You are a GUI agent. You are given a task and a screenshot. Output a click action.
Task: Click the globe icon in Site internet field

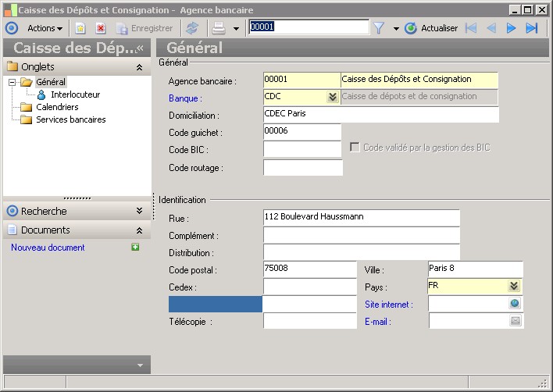(515, 304)
